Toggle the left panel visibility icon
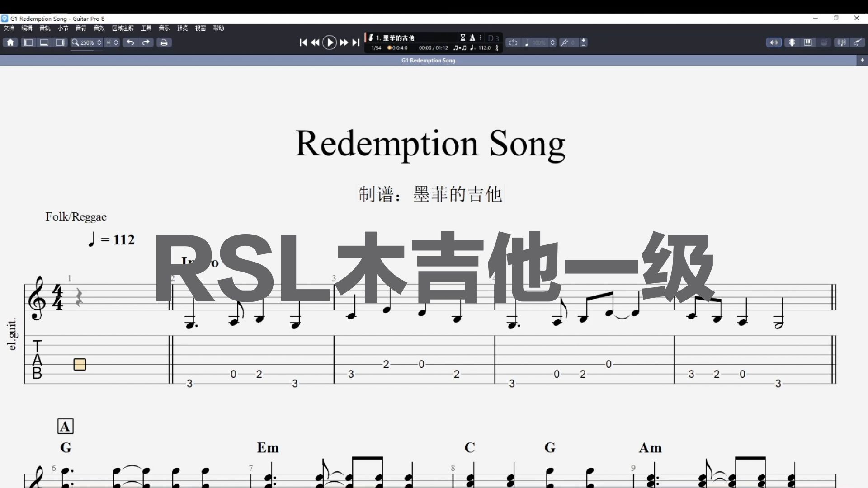The height and width of the screenshot is (488, 868). point(28,42)
